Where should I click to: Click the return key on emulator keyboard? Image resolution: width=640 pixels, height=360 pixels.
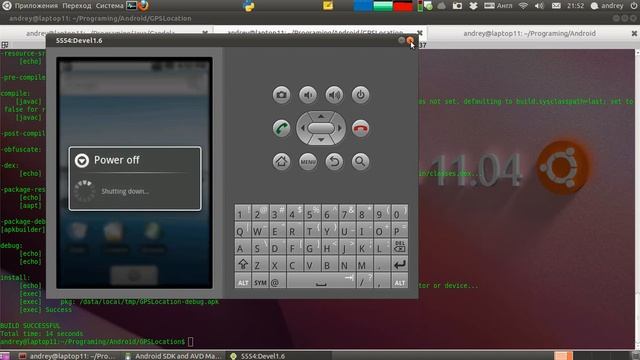click(400, 264)
